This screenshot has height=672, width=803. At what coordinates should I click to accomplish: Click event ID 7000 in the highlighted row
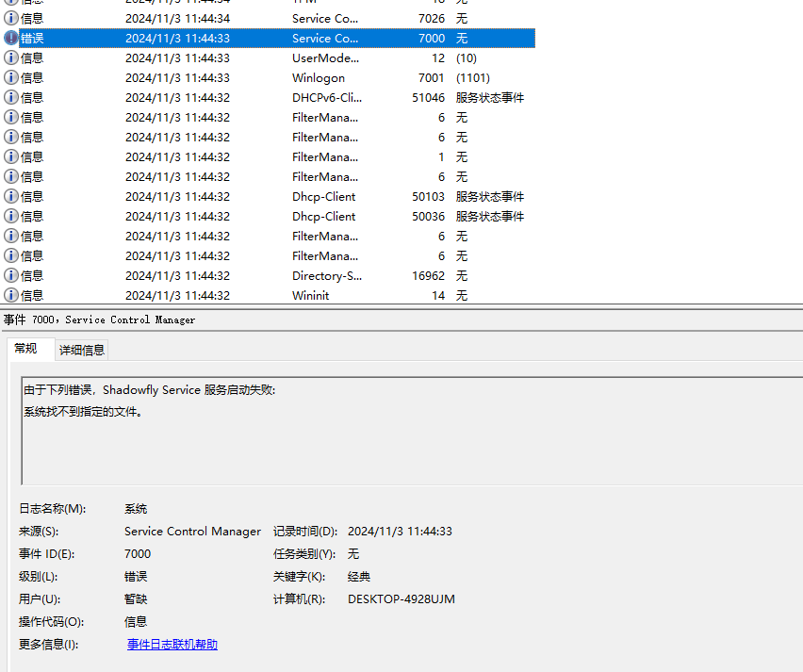pyautogui.click(x=432, y=39)
